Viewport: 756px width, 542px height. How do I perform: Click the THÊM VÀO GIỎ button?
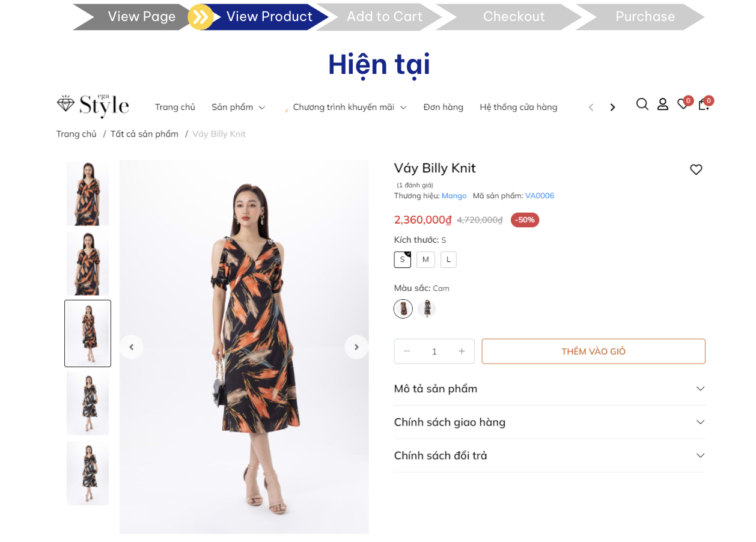(x=593, y=352)
